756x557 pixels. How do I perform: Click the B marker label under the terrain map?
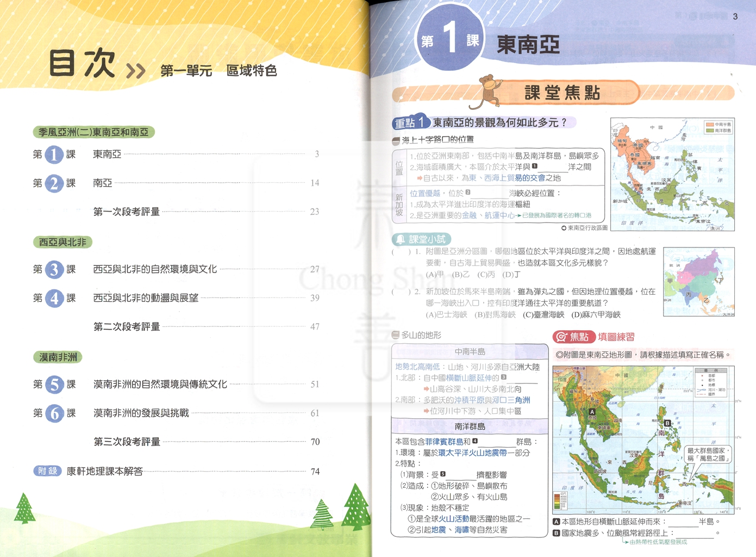pos(557,533)
